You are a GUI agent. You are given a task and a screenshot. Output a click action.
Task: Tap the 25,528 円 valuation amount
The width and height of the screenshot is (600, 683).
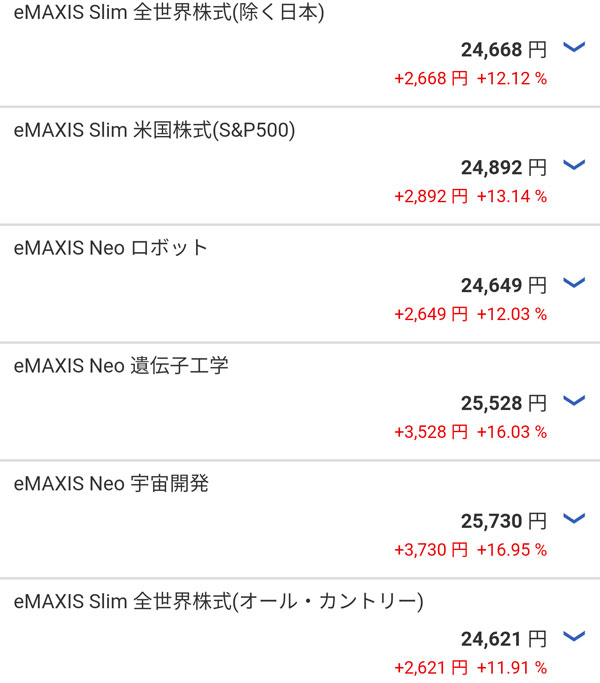pyautogui.click(x=504, y=403)
